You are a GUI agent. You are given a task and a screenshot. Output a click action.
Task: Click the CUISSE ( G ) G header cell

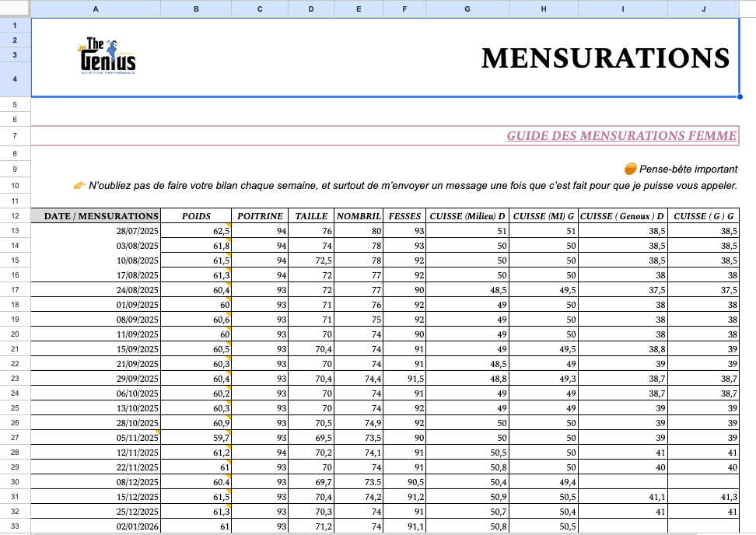pyautogui.click(x=703, y=216)
